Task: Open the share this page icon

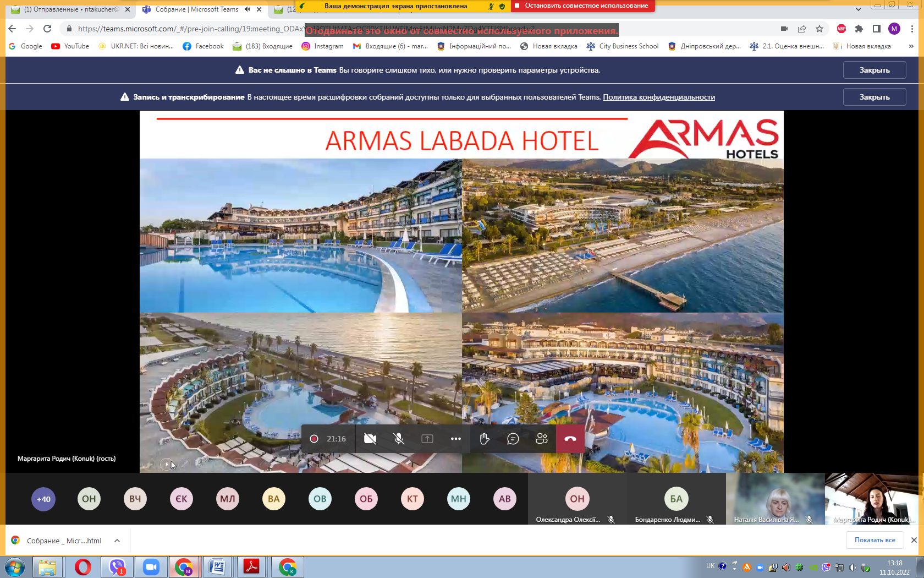Action: pyautogui.click(x=802, y=29)
